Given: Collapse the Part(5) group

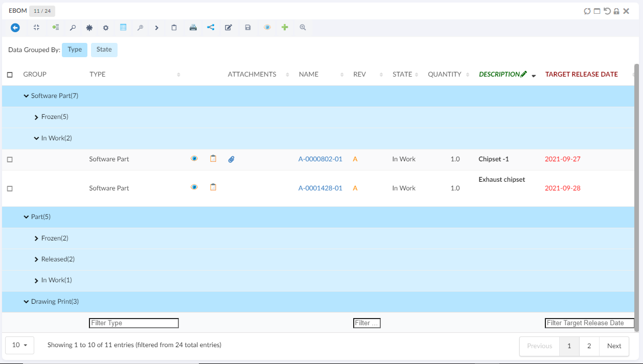Looking at the screenshot, I should (26, 217).
